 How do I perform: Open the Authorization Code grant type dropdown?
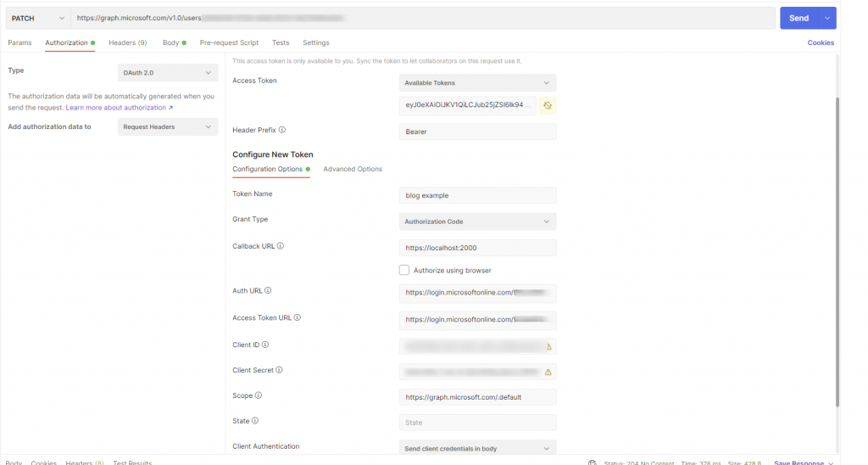pyautogui.click(x=478, y=221)
